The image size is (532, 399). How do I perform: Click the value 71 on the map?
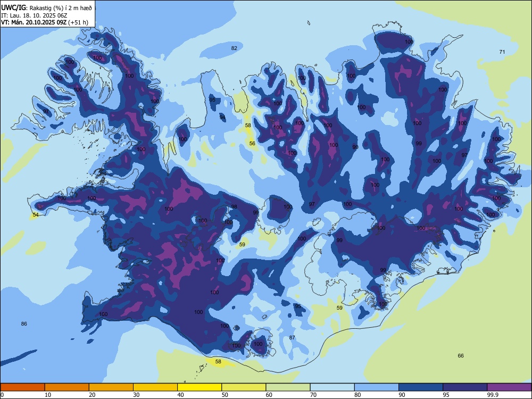[x=502, y=52]
